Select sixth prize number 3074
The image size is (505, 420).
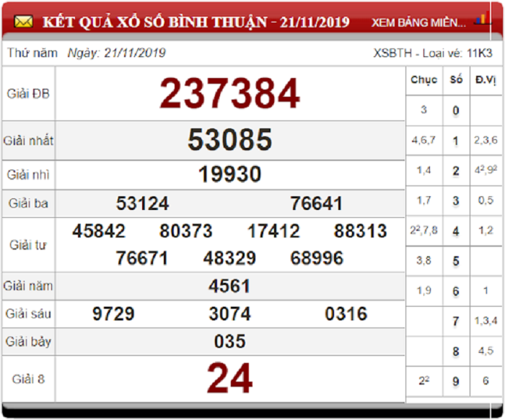[x=229, y=314]
